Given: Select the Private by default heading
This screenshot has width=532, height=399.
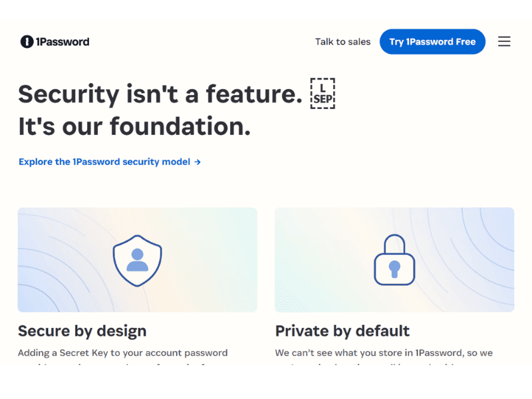Looking at the screenshot, I should click(342, 331).
